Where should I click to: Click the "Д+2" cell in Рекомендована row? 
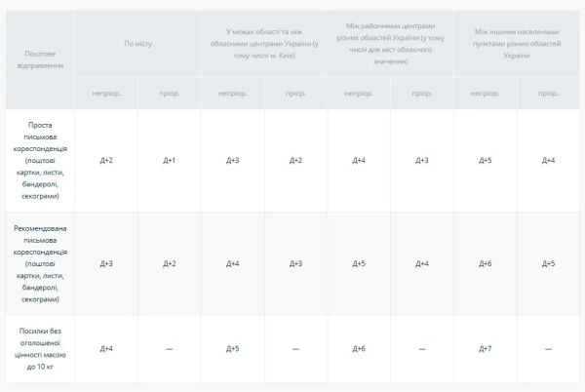(169, 263)
